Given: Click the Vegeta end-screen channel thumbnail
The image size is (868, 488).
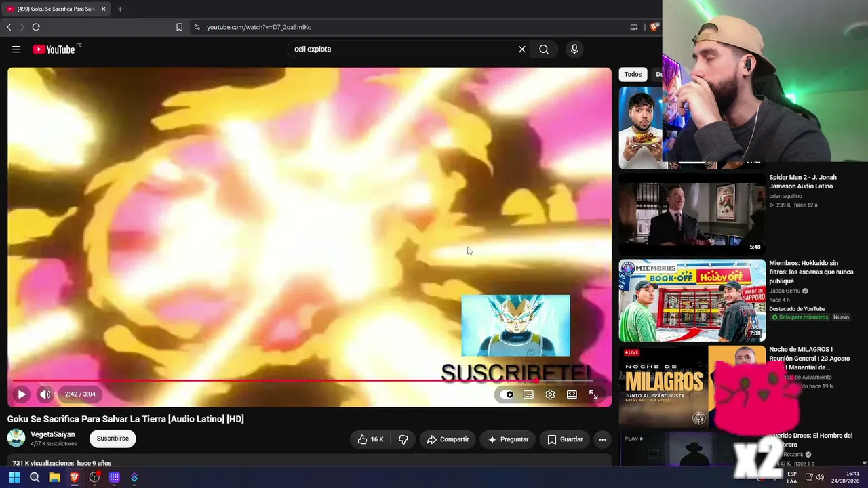Looking at the screenshot, I should pyautogui.click(x=515, y=325).
